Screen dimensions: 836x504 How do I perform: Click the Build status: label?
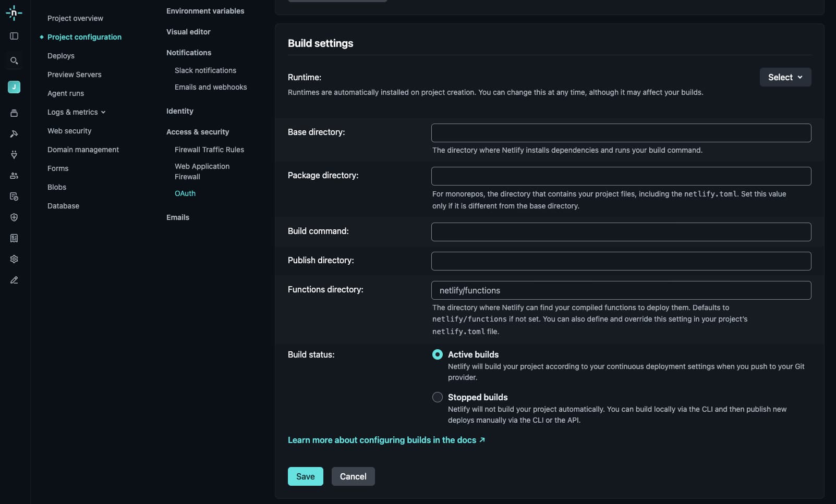pos(311,354)
